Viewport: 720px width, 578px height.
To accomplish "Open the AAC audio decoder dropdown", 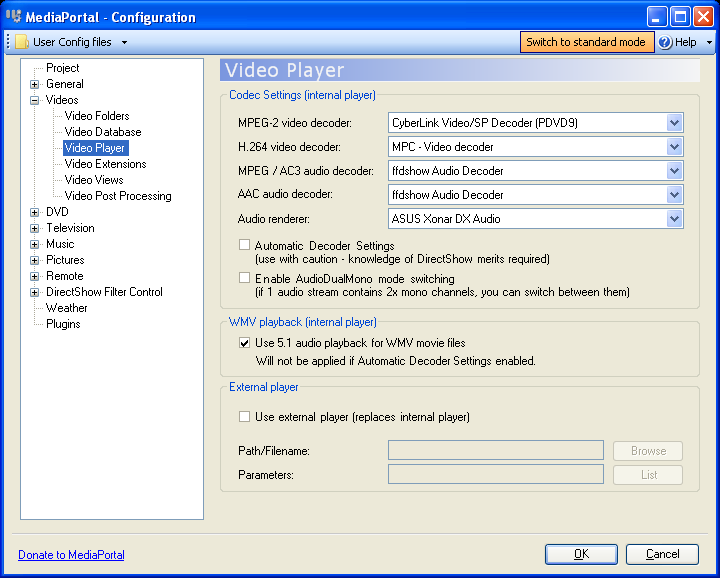I will click(x=674, y=195).
